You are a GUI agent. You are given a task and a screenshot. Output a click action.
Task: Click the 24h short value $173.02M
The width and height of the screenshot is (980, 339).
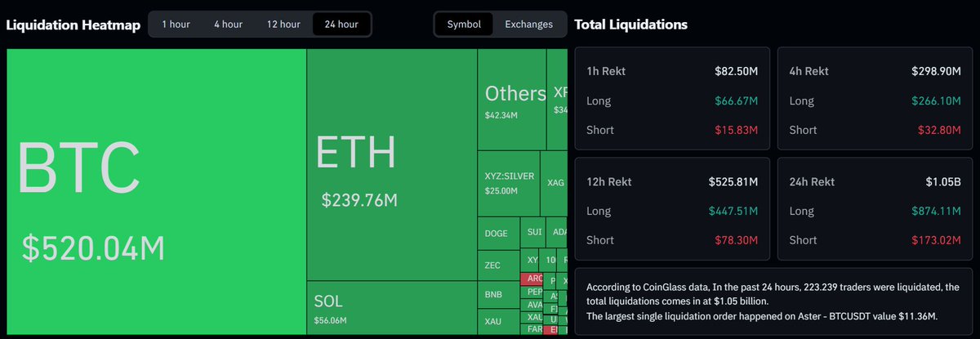[938, 240]
